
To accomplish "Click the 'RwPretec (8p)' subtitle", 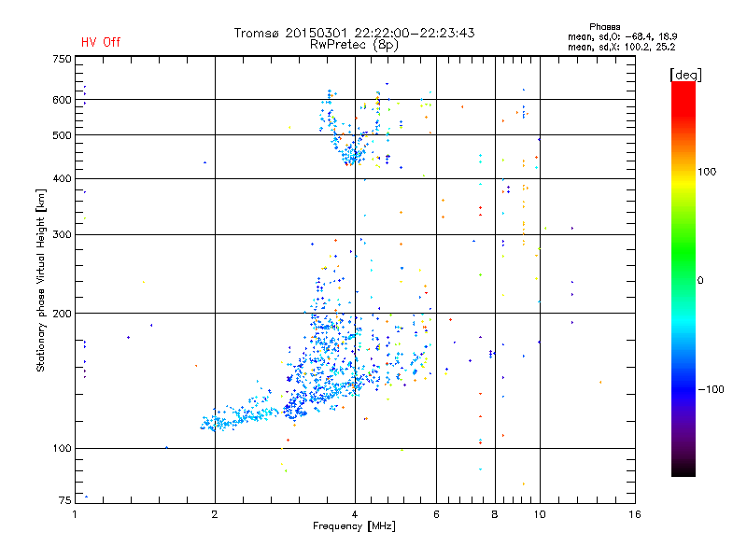I will [354, 45].
